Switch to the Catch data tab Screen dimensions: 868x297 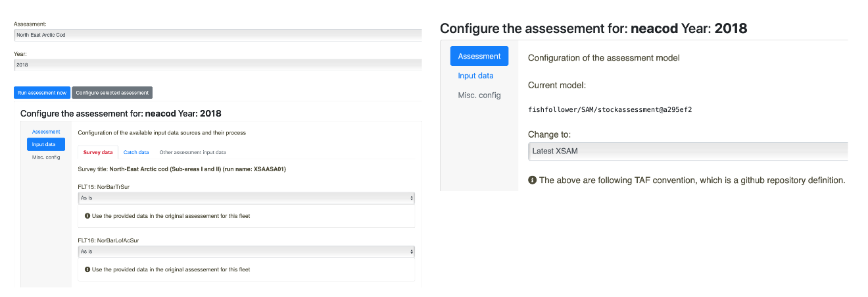pyautogui.click(x=136, y=152)
